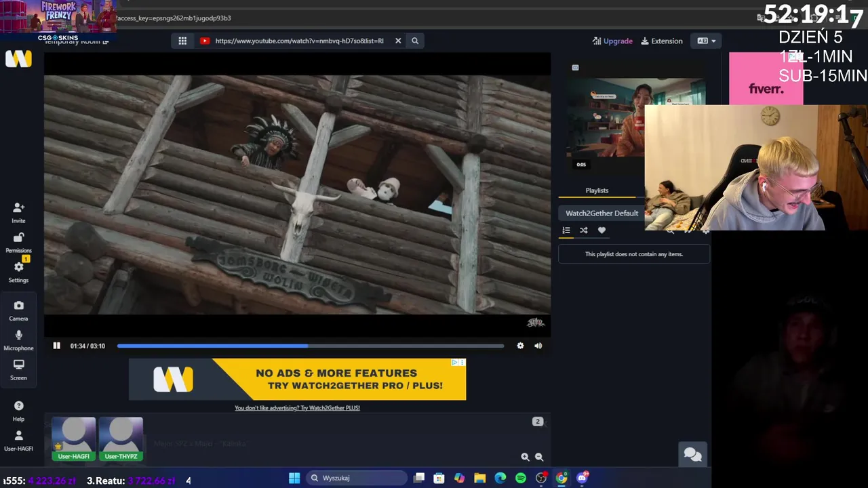Screen dimensions: 868x488
Task: Switch to Chrome on the taskbar
Action: point(561,478)
